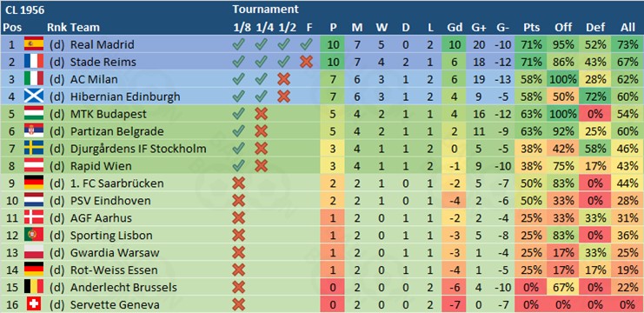Image resolution: width=644 pixels, height=313 pixels.
Task: Select the Belgium flag for Anderlecht Brussels
Action: (x=34, y=288)
